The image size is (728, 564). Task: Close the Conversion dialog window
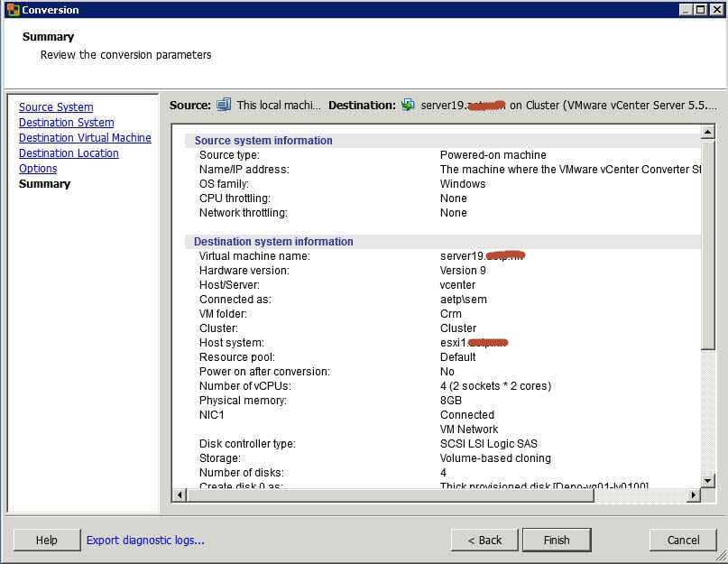tap(716, 10)
